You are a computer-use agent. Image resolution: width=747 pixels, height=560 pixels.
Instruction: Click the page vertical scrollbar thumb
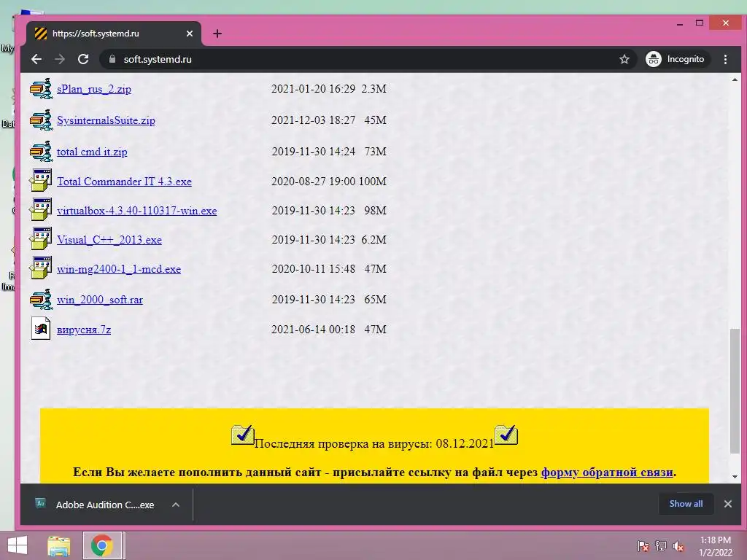735,391
